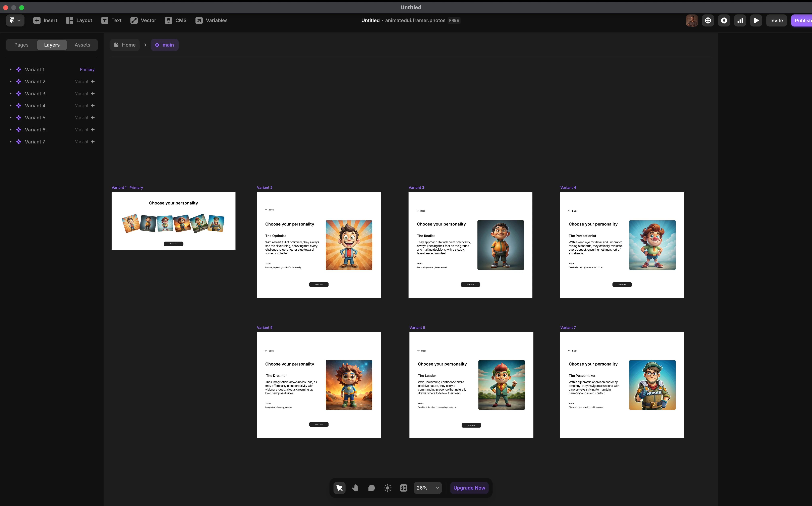Select Variant 1 layer row
The width and height of the screenshot is (812, 506).
tap(52, 70)
